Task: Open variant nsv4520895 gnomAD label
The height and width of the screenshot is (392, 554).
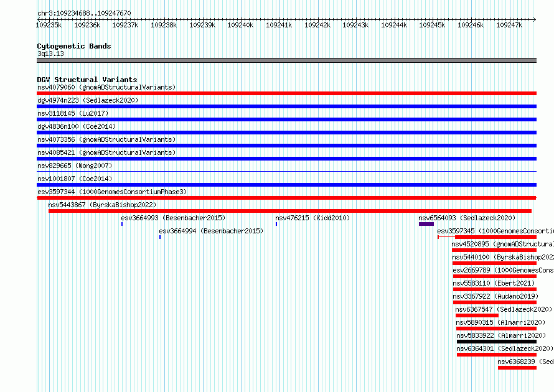Action: [x=503, y=244]
